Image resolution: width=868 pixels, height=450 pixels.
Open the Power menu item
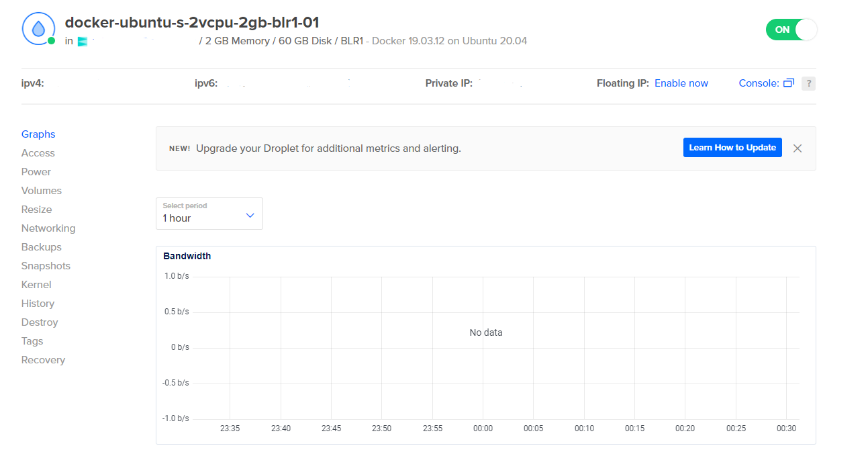[36, 172]
